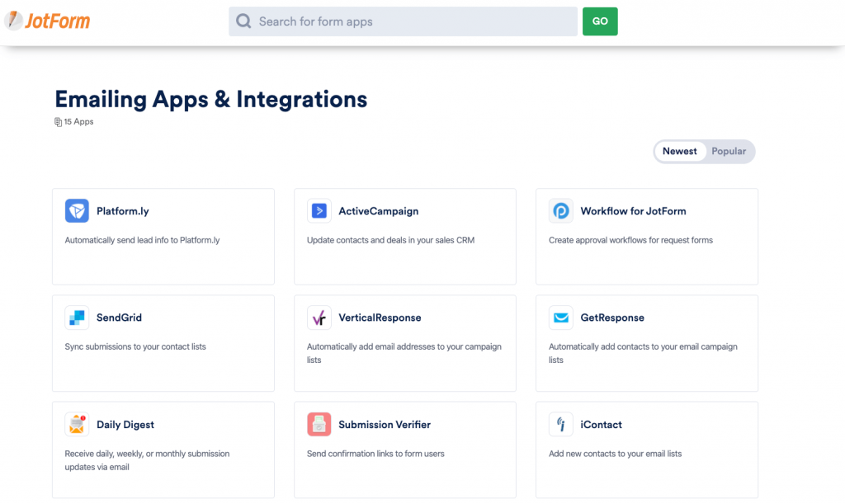Open the Workflow for JotForm icon

[561, 210]
